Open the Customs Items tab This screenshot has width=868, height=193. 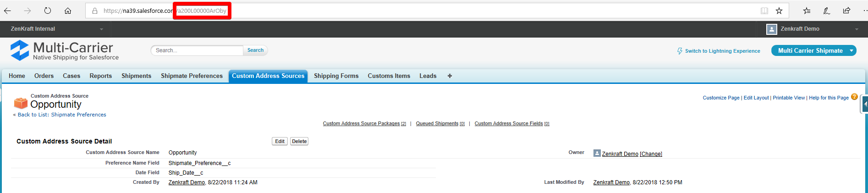click(x=389, y=76)
